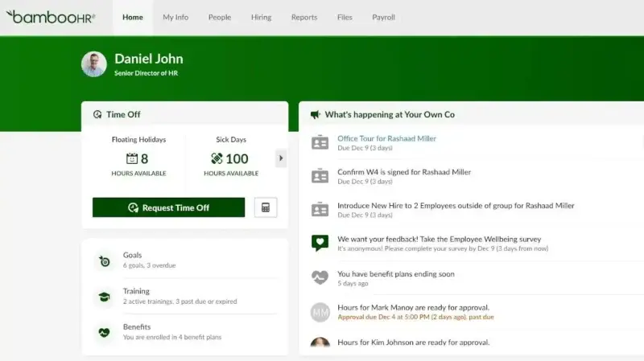Viewport: 644px width, 361px height.
Task: Click the Employee Wellbeing survey heart icon
Action: [320, 243]
